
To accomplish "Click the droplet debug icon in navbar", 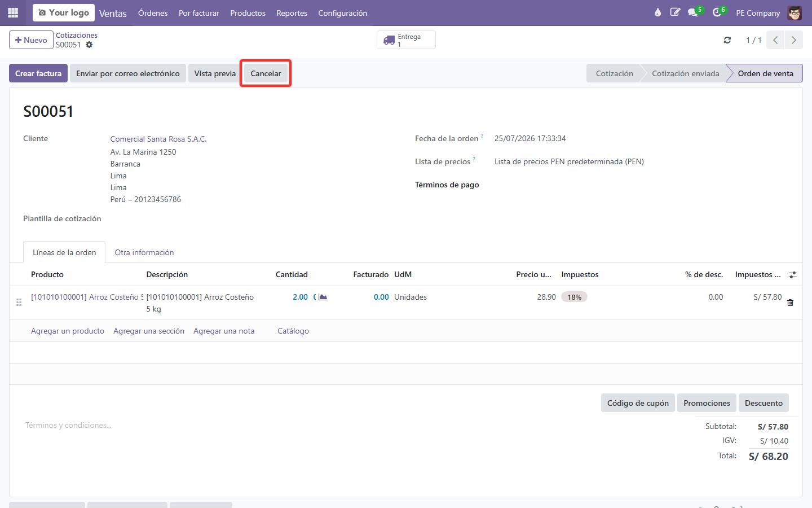I will coord(657,12).
